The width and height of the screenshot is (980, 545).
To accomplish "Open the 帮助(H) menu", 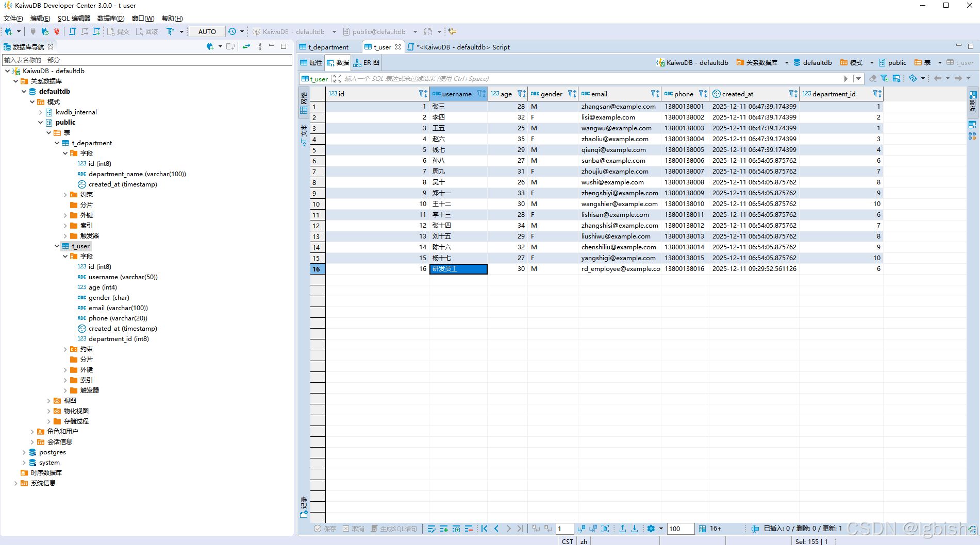I will point(172,18).
